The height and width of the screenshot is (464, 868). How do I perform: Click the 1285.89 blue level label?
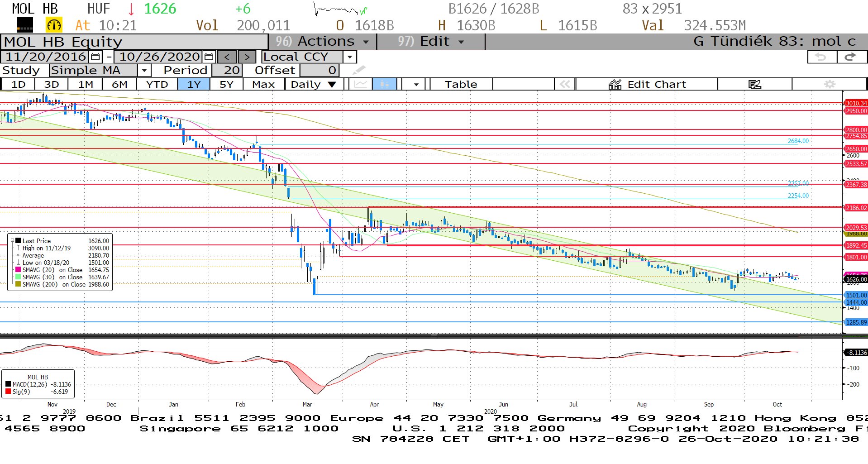pos(856,322)
